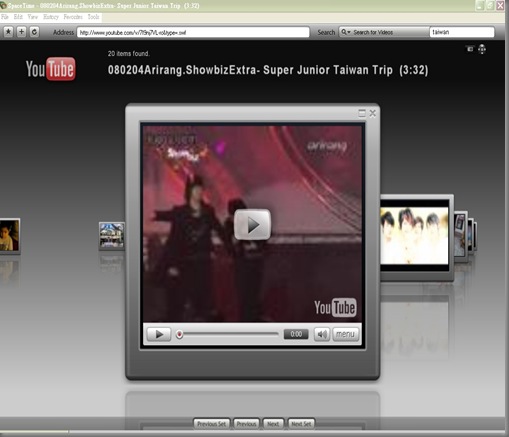Select the thumbnail with pale faces on right
The height and width of the screenshot is (437, 509).
(x=417, y=237)
